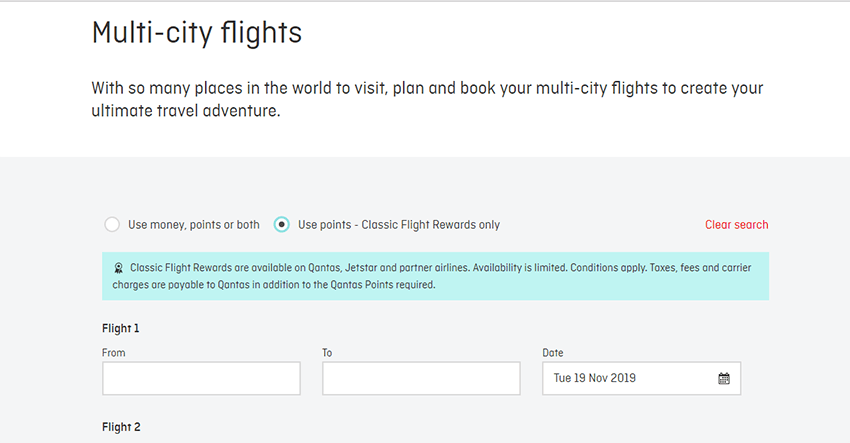
Task: Select 'Use money, points or both' radio button
Action: point(113,225)
